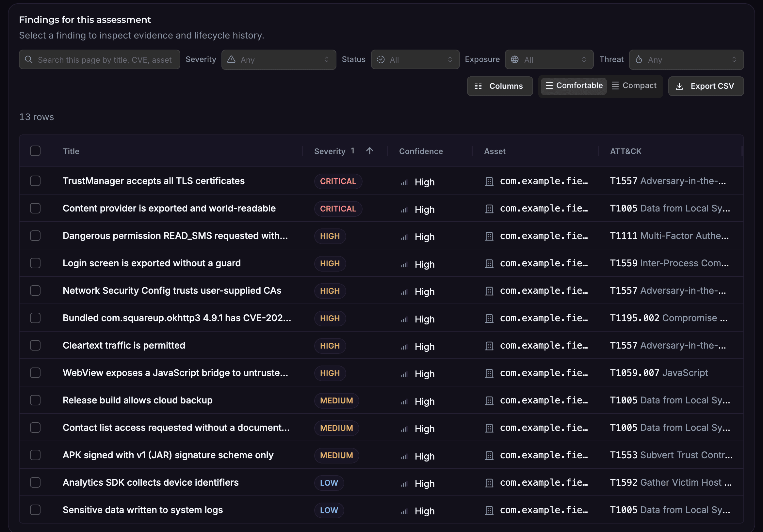Click confidence bars icon in Analytics SDK row
Screen dimensions: 763x532
click(x=404, y=484)
